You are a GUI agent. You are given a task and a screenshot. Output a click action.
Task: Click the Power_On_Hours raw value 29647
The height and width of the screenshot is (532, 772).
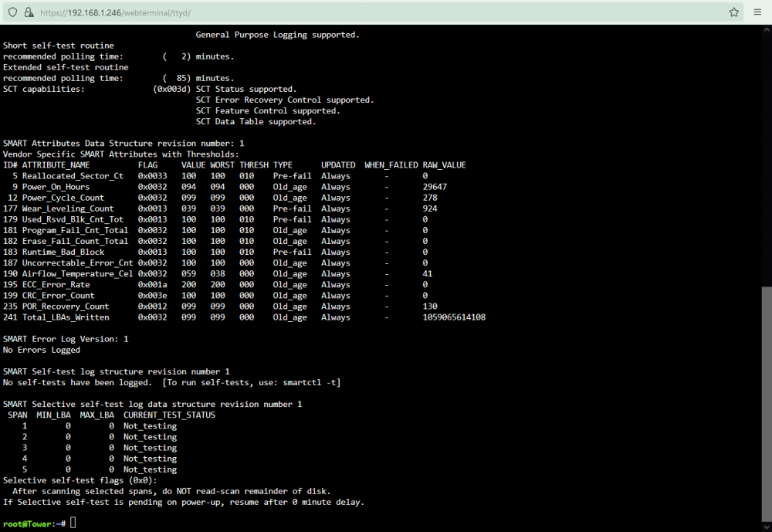point(435,187)
